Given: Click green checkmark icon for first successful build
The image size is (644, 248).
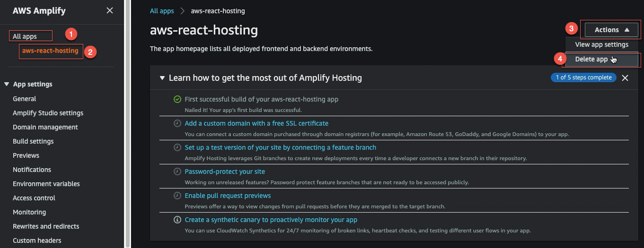Looking at the screenshot, I should click(x=177, y=99).
